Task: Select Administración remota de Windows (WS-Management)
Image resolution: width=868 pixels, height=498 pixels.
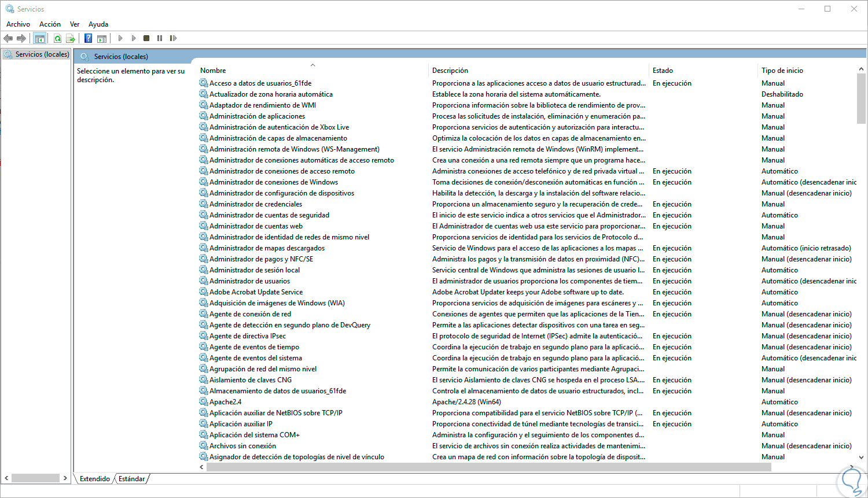Action: [x=295, y=149]
